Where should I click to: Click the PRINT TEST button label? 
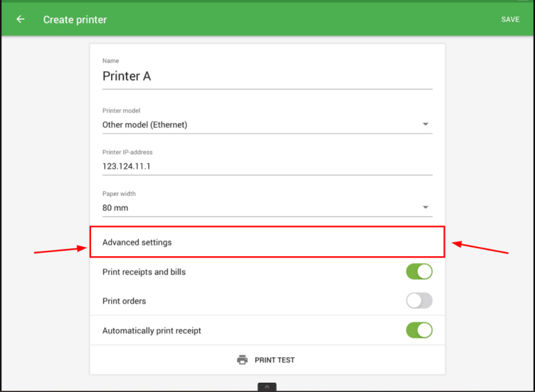click(x=274, y=360)
